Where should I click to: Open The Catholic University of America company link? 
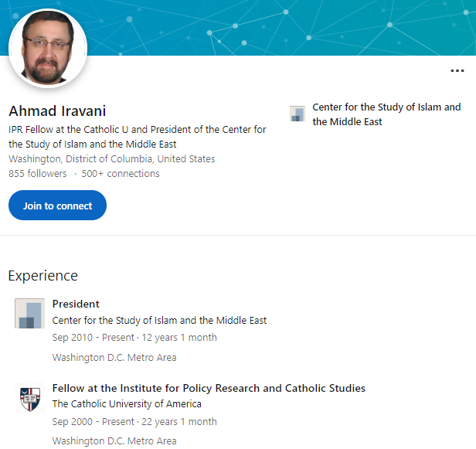(127, 403)
